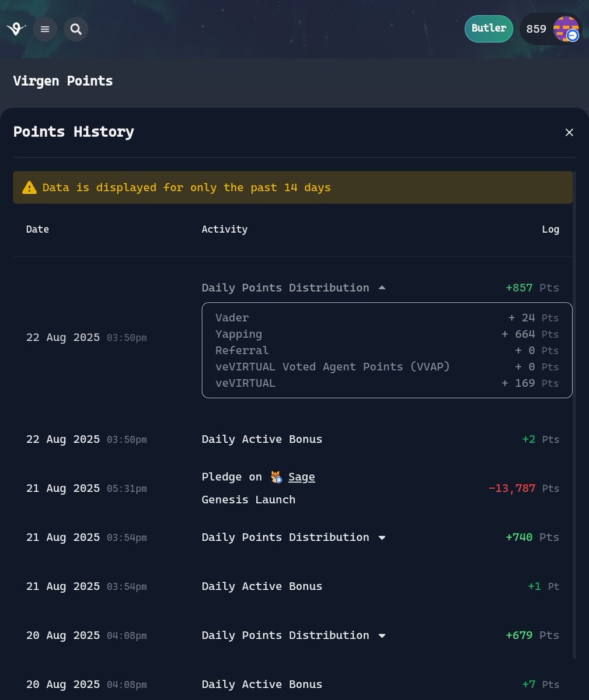Click the Points History scrollbar

click(574, 414)
